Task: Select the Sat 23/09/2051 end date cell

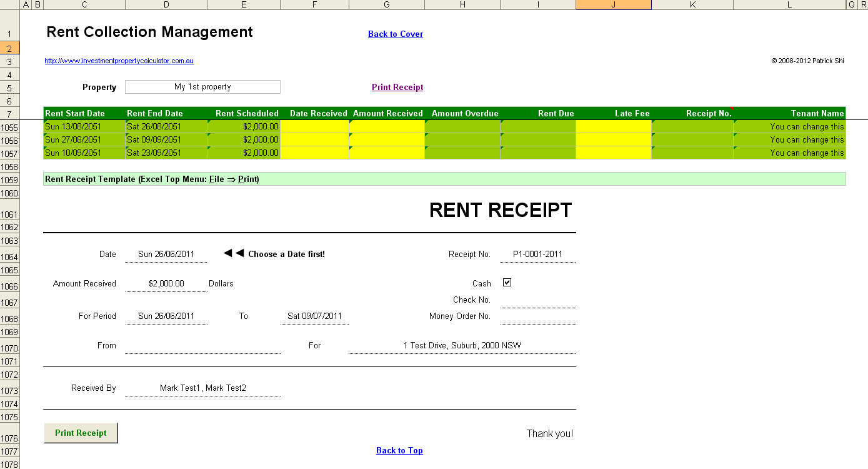Action: (166, 153)
